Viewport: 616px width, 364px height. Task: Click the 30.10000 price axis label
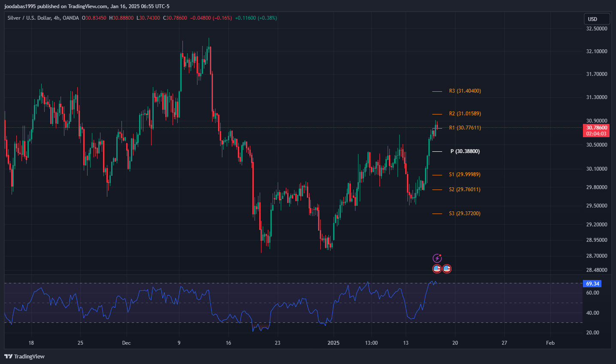597,169
